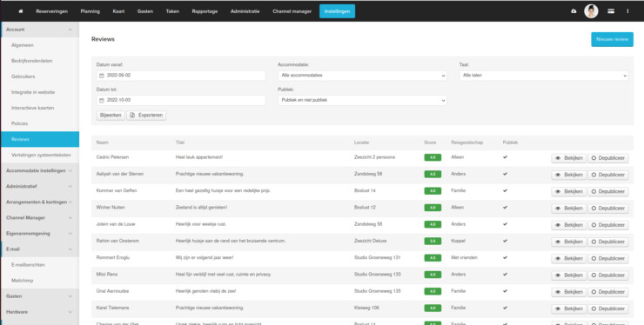Click calendar icon in Datum vanaf field
Image resolution: width=644 pixels, height=325 pixels.
(x=102, y=76)
